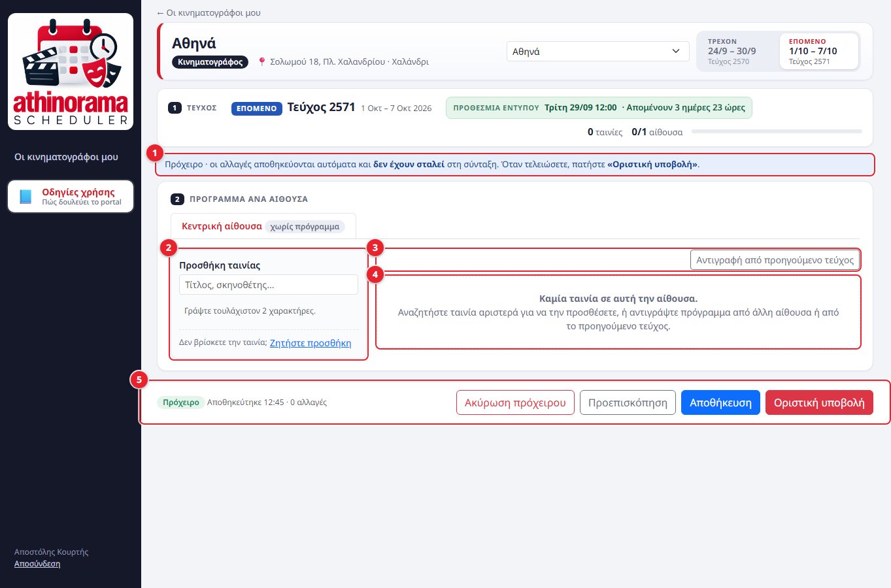Focus the Τίτλος, σκηνοθέτης search field
Viewport: 891px width, 588px height.
[x=269, y=285]
